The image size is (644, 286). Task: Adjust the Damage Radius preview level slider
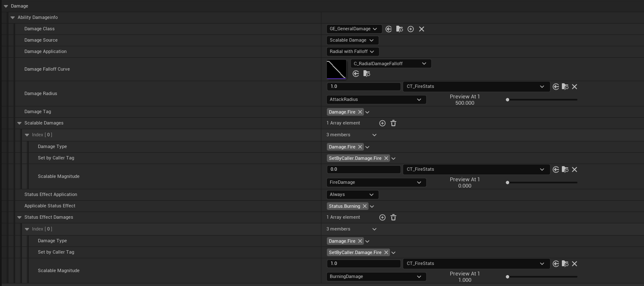tap(542, 100)
